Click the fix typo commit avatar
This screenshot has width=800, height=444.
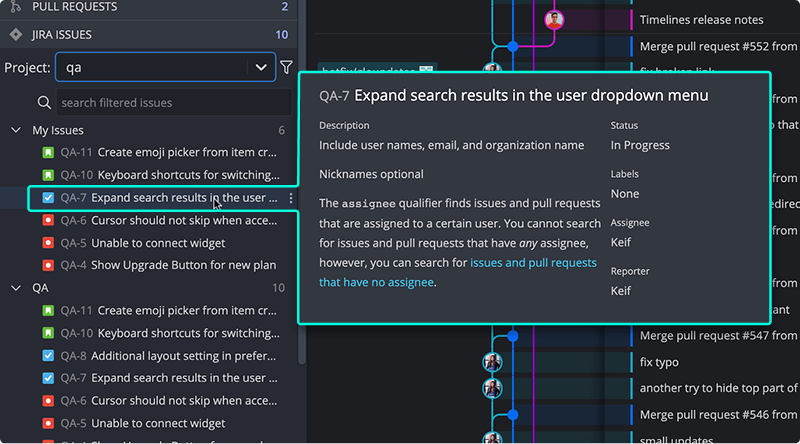tap(492, 362)
